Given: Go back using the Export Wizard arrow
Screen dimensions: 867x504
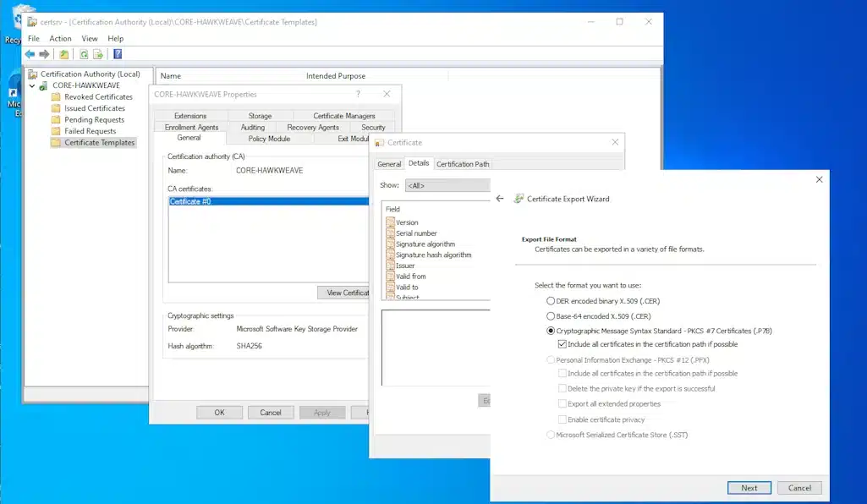Looking at the screenshot, I should coord(500,199).
